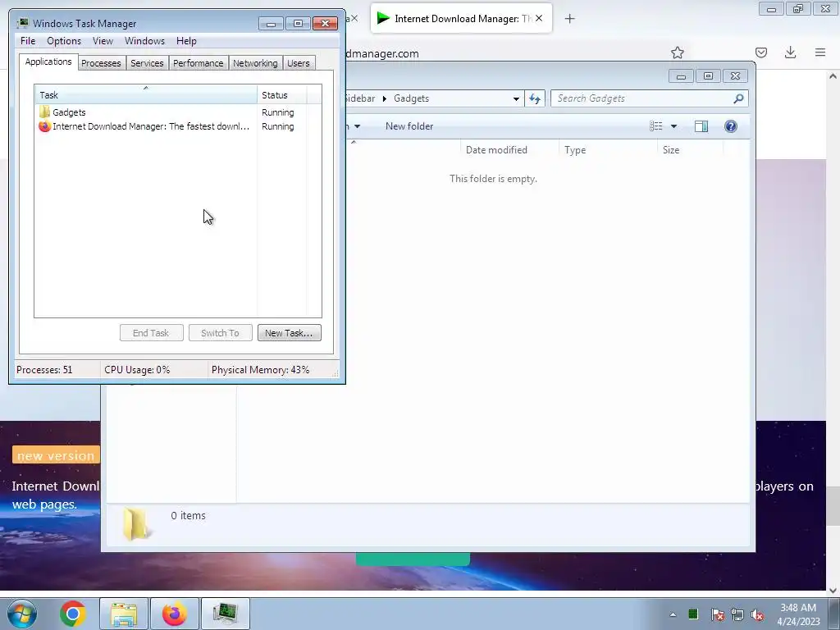Bookmark this page with the star icon
Viewport: 840px width, 630px height.
(x=677, y=52)
